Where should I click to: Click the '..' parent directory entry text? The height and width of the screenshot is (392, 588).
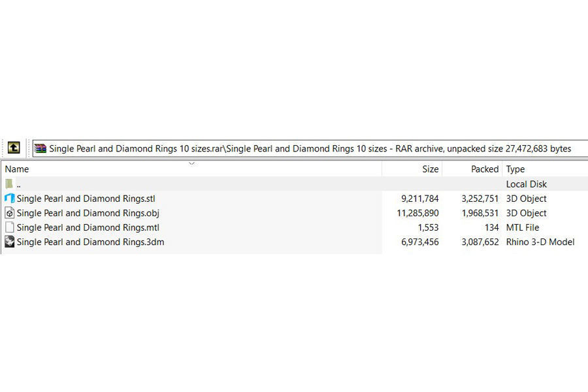pos(19,184)
